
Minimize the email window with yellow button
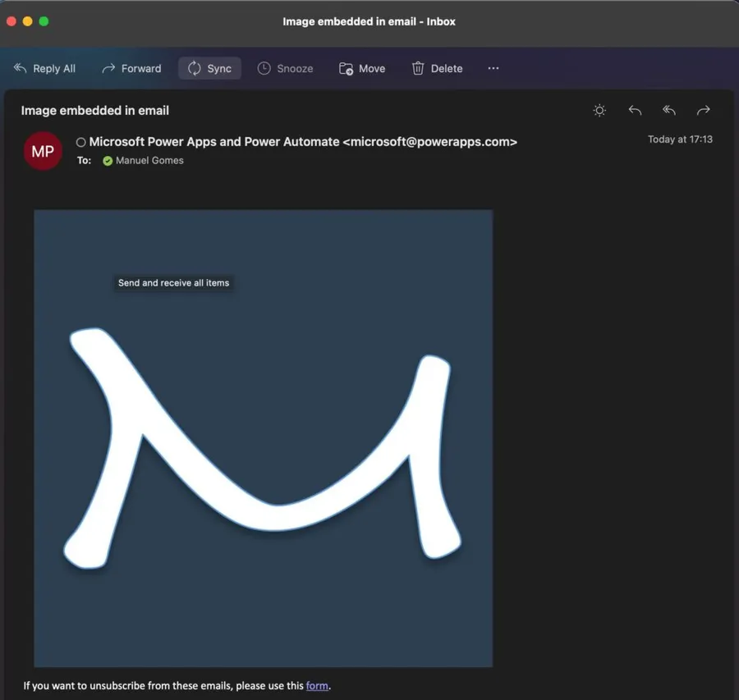pos(27,21)
